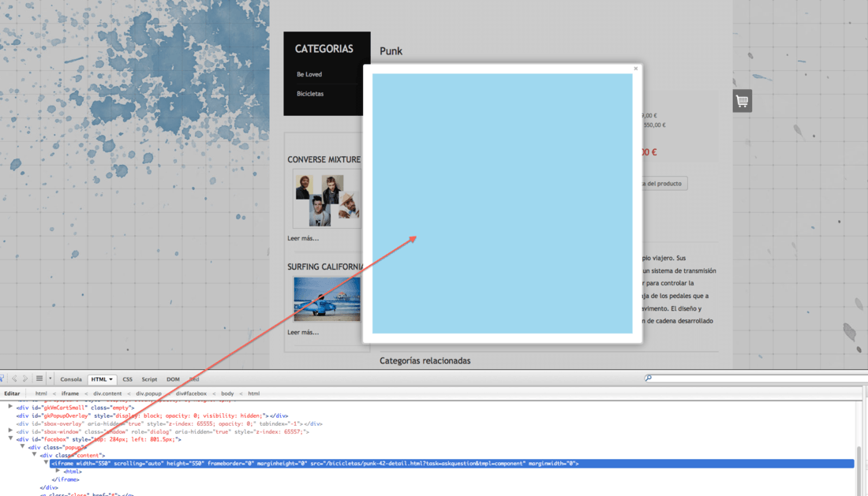The image size is (868, 496).
Task: Go forward with Firebug's right arrow
Action: pos(25,379)
